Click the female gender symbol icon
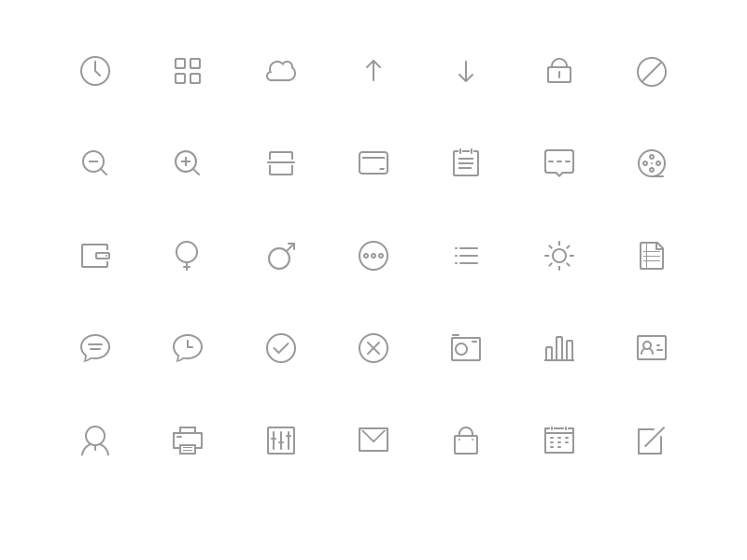This screenshot has width=747, height=560. [x=187, y=256]
